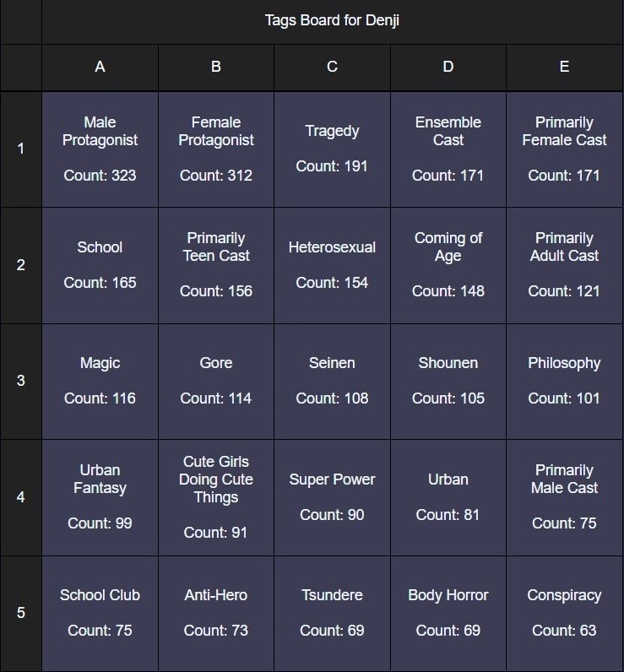
Task: Select the Female Protagonist tag cell
Action: 216,149
